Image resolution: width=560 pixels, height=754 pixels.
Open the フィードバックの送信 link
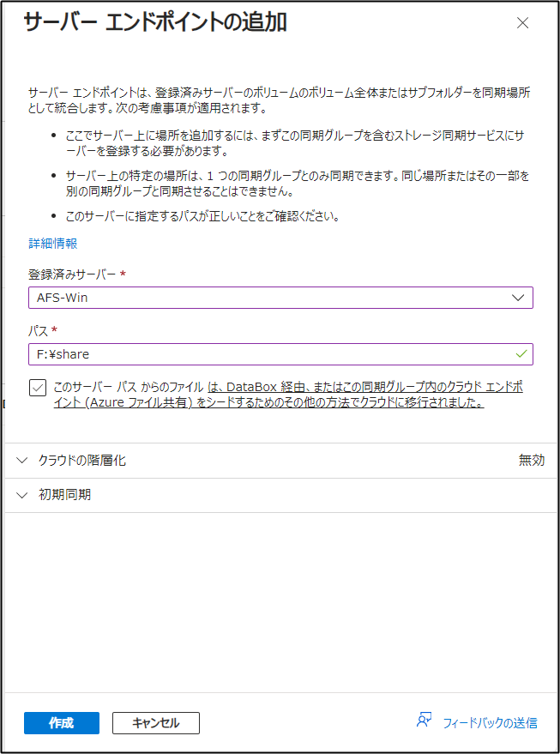[x=490, y=723]
